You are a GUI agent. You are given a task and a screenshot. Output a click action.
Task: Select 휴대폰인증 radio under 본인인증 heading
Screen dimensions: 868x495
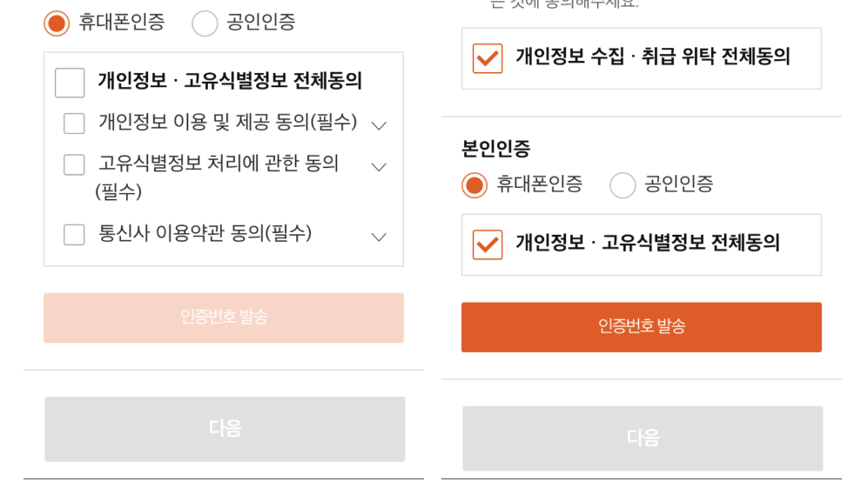(474, 185)
